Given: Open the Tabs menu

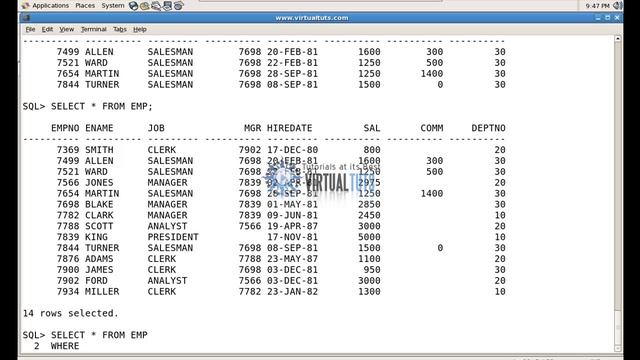Looking at the screenshot, I should pyautogui.click(x=120, y=29).
